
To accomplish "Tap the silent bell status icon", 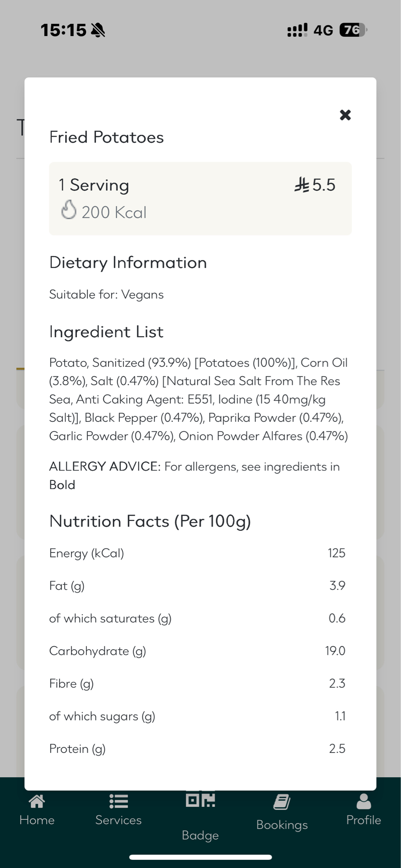I will click(x=98, y=30).
